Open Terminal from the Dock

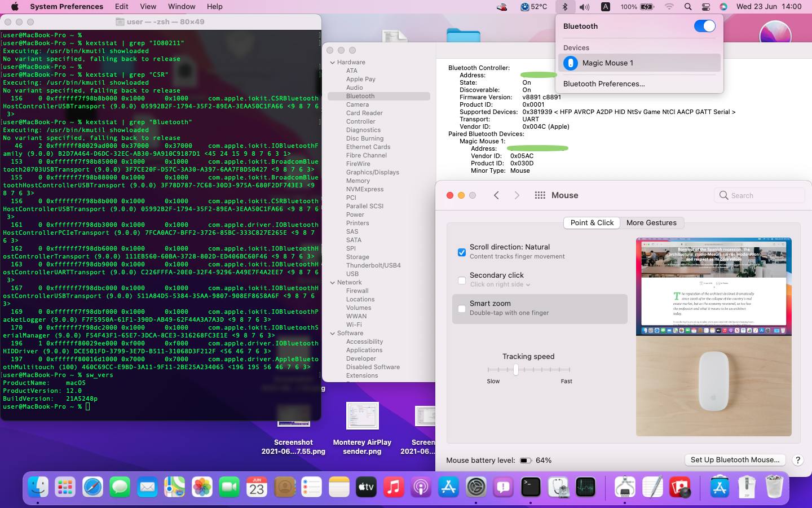[531, 487]
